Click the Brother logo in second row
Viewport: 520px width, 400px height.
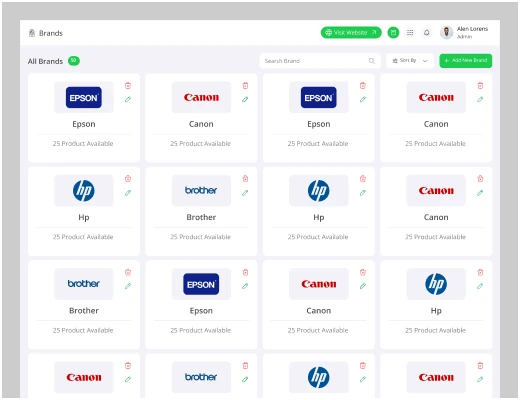(x=201, y=190)
